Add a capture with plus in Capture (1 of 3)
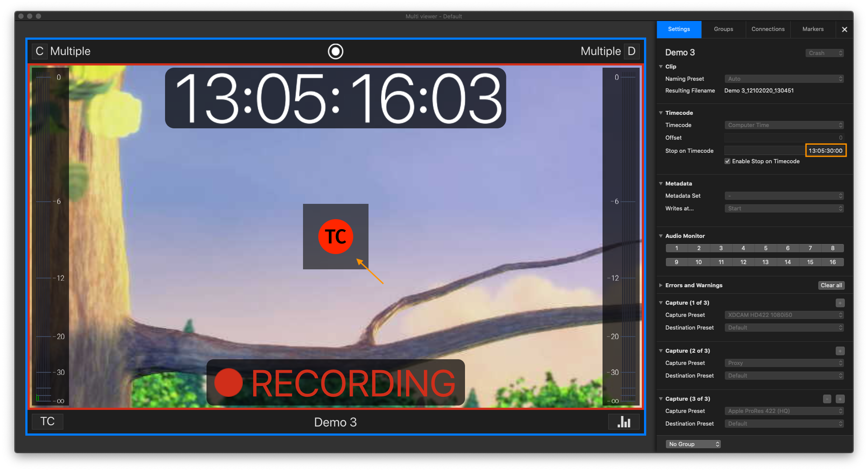 pos(840,303)
